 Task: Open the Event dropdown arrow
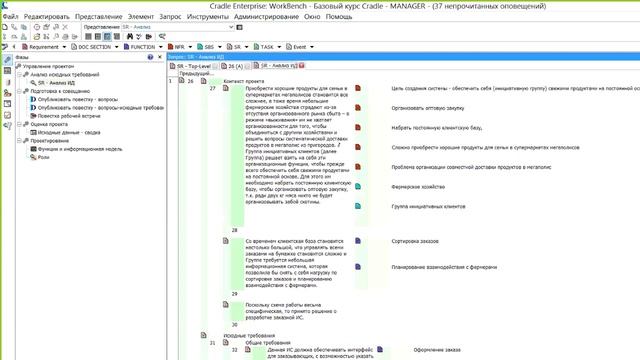[x=312, y=47]
